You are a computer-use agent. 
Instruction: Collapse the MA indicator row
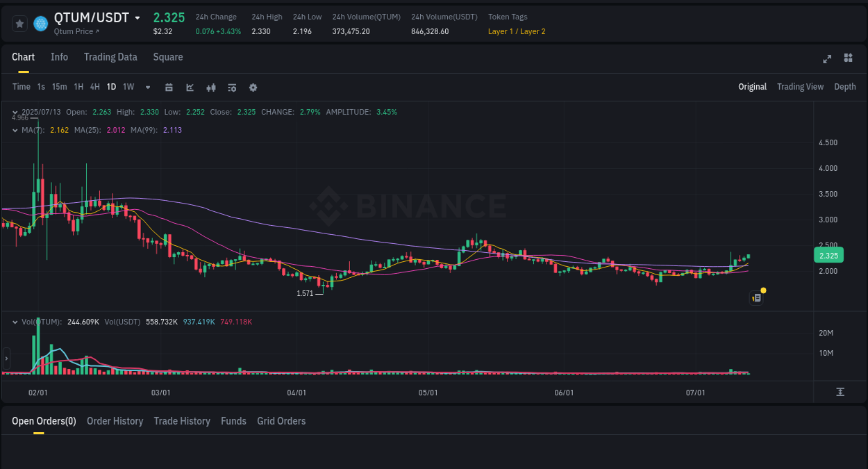coord(15,130)
